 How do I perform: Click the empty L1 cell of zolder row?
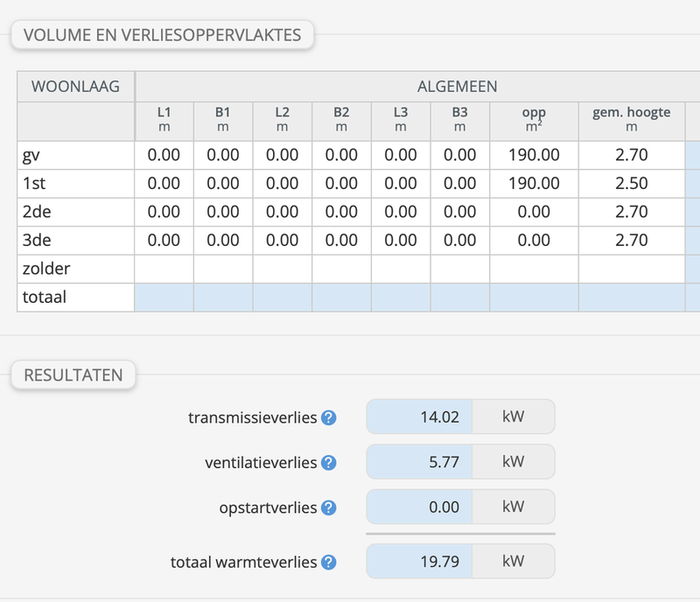165,269
